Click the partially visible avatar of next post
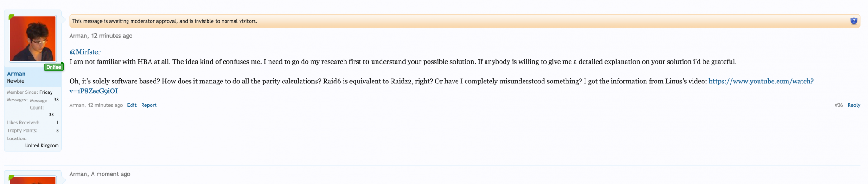868x184 pixels. 33,180
